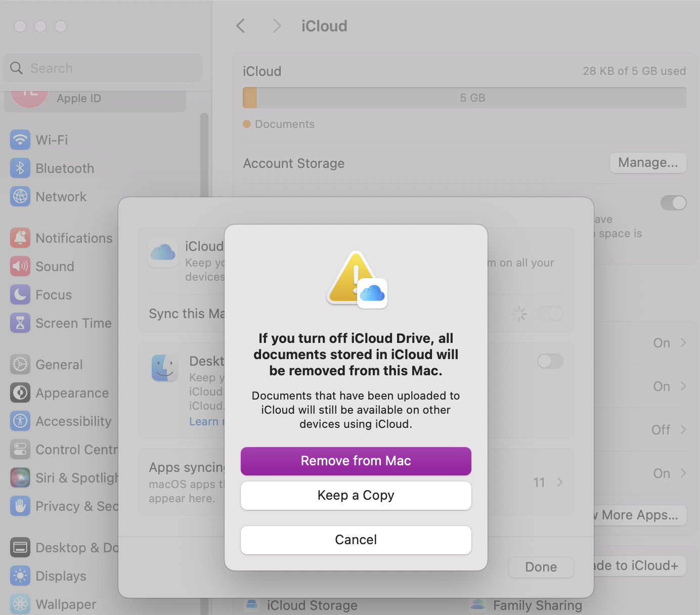Flip the switch next to the loading spinner
Screen dimensions: 700x615
[551, 314]
